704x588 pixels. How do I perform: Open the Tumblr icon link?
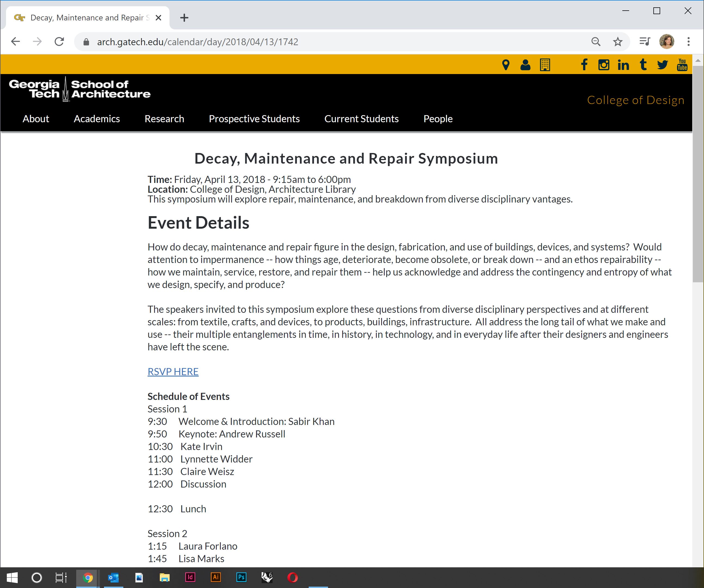[643, 65]
